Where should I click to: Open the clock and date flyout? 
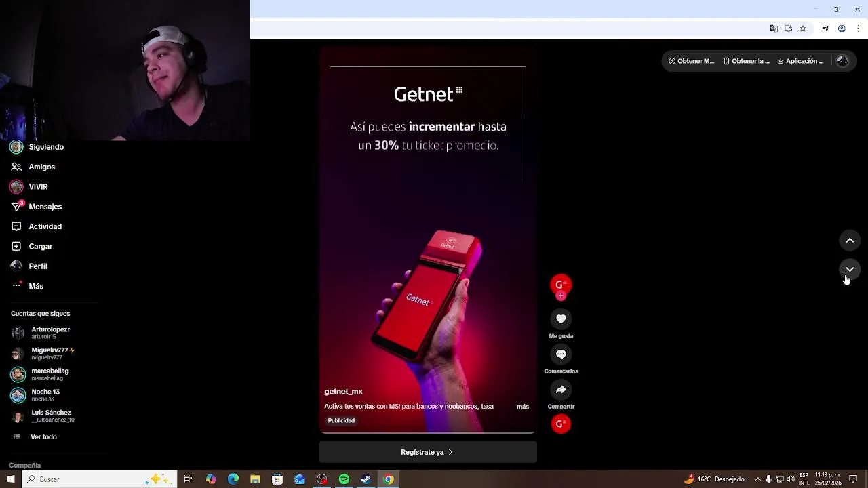(x=828, y=479)
